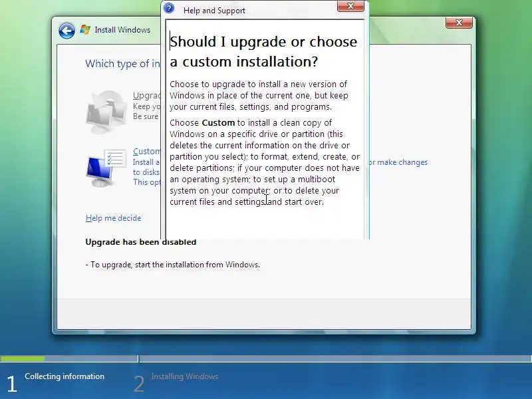Click the Windows flag logo icon

tap(85, 30)
